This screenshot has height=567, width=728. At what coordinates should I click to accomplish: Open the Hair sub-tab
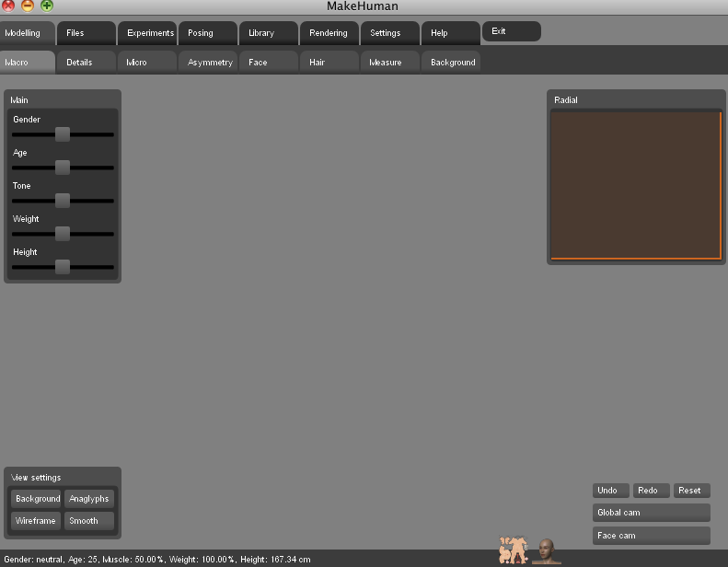329,63
